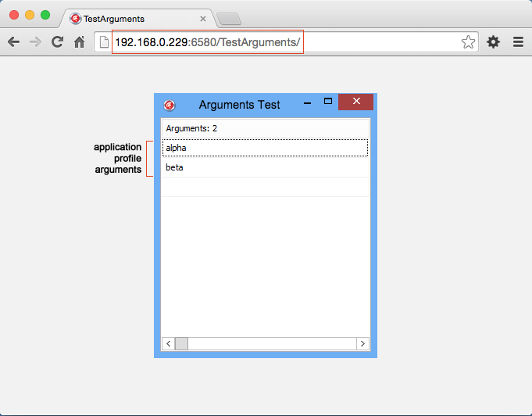532x416 pixels.
Task: Select the alpha argument row
Action: coord(266,148)
